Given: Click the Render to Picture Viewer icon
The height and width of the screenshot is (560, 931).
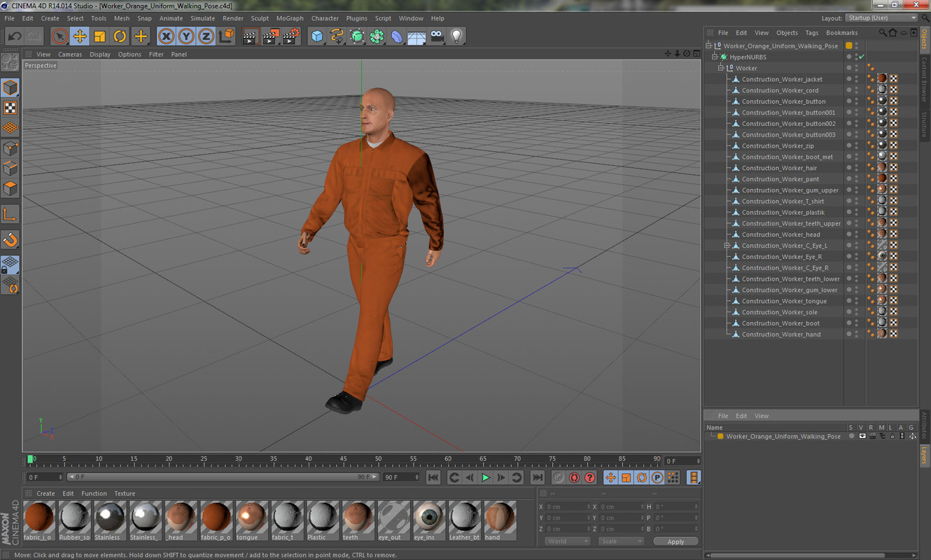Looking at the screenshot, I should 271,36.
